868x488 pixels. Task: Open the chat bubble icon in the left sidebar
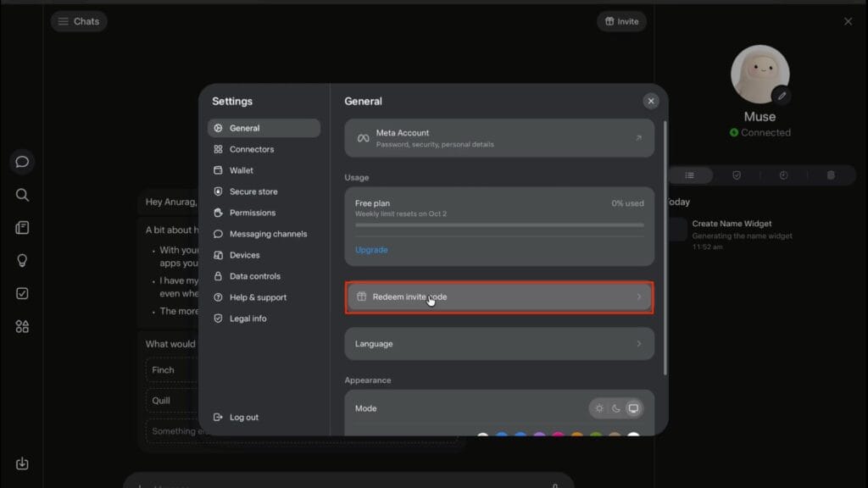click(x=22, y=162)
